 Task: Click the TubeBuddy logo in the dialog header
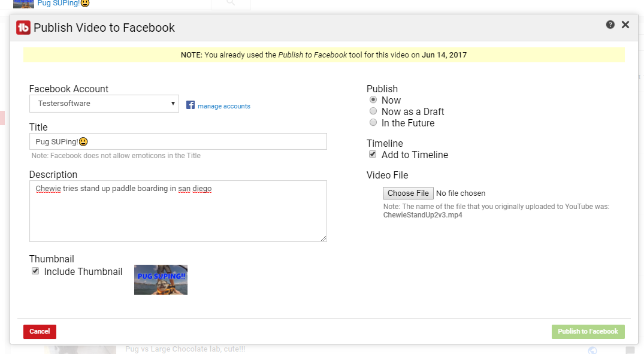click(x=23, y=28)
